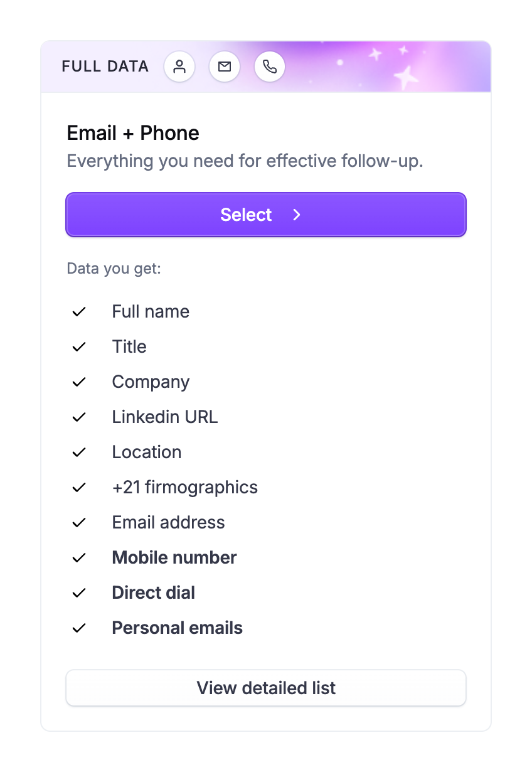Viewport: 532px width, 772px height.
Task: Click the FULL DATA header label
Action: point(105,67)
